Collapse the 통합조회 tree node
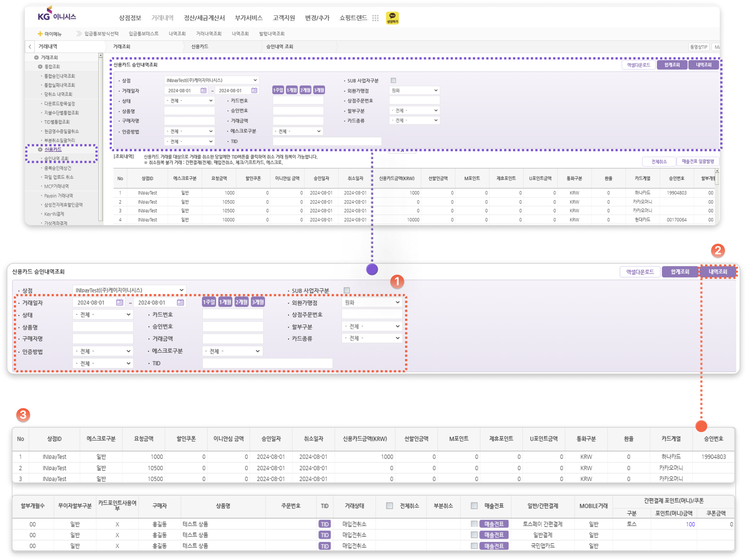The height and width of the screenshot is (560, 747). coord(40,67)
